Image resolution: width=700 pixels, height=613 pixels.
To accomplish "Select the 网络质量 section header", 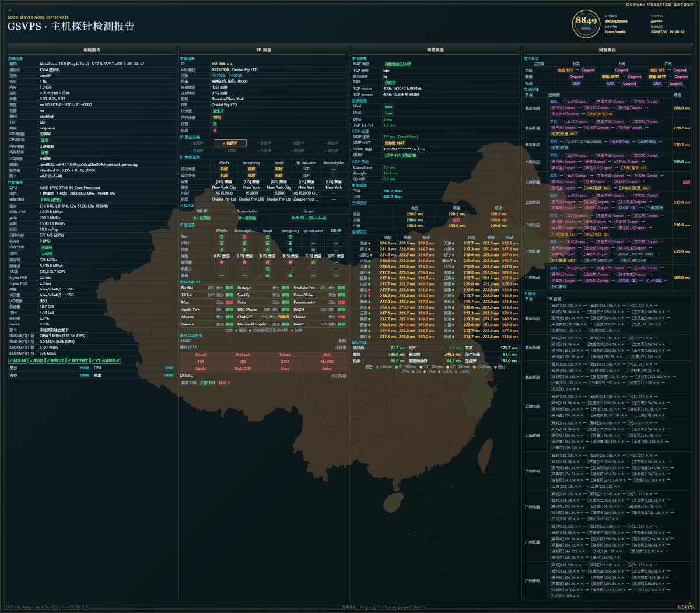I will coord(435,50).
